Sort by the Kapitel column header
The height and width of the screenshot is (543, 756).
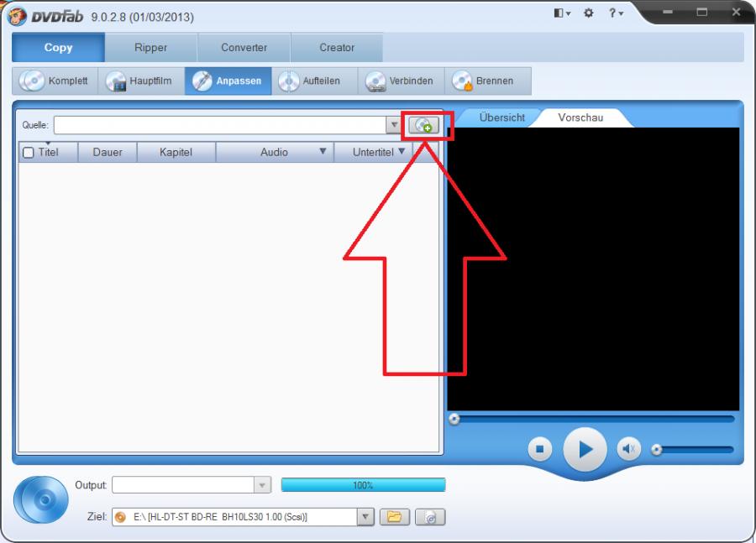coord(176,152)
